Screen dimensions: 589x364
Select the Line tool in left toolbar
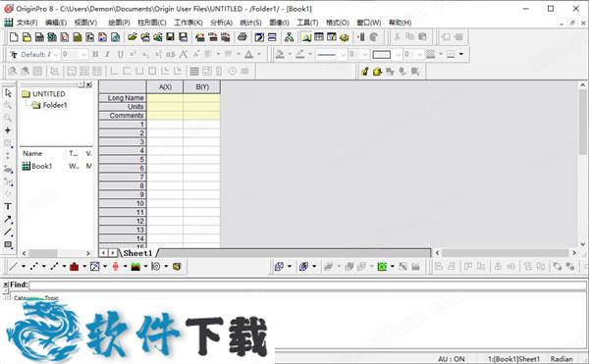pyautogui.click(x=8, y=233)
